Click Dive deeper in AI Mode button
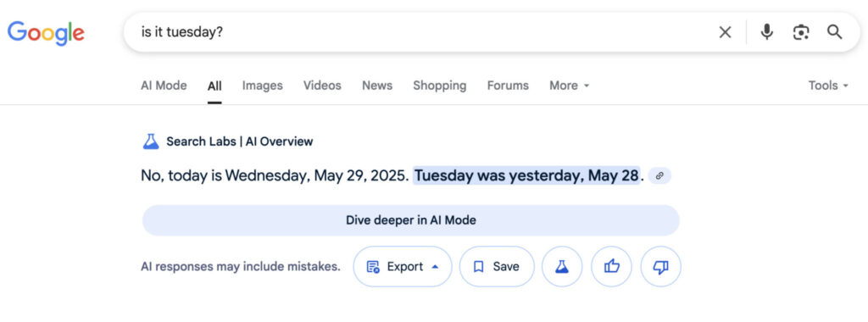Screen dimensions: 868x322 (411, 220)
